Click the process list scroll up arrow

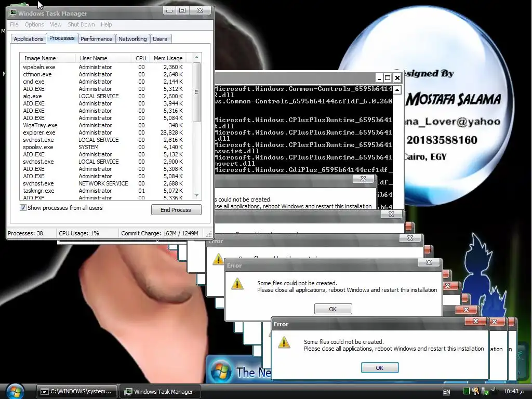click(x=196, y=57)
